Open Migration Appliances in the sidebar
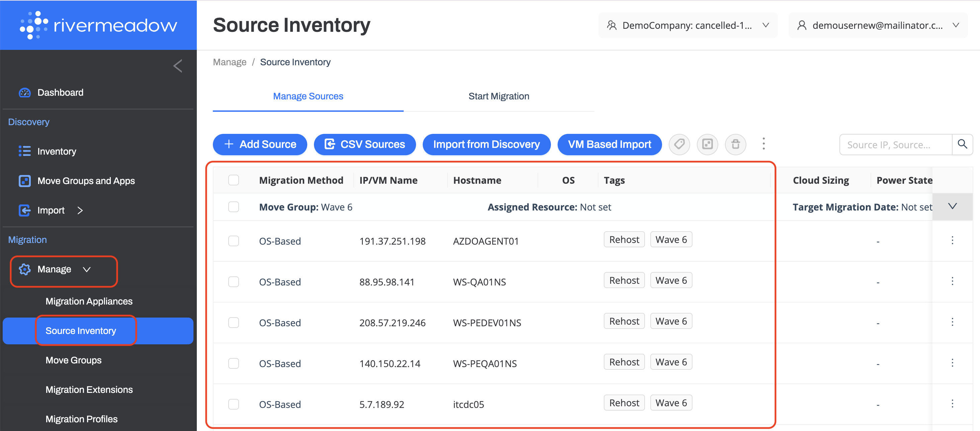Screen dimensions: 980x431 click(x=89, y=301)
